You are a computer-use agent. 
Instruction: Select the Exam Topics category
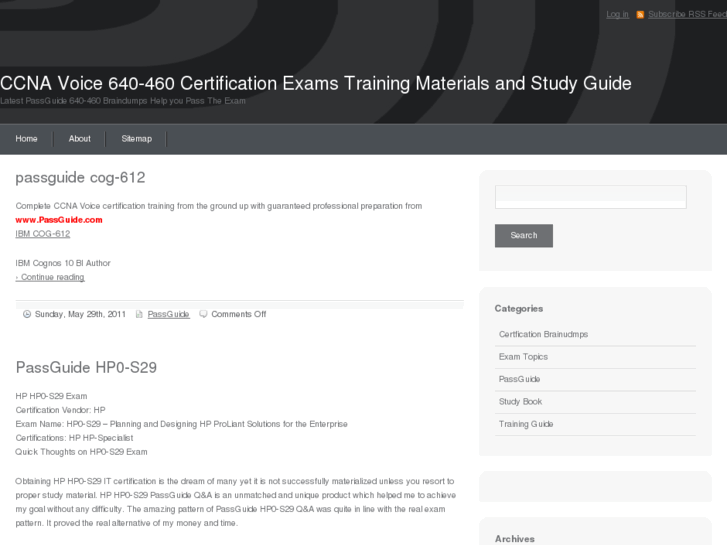tap(523, 357)
